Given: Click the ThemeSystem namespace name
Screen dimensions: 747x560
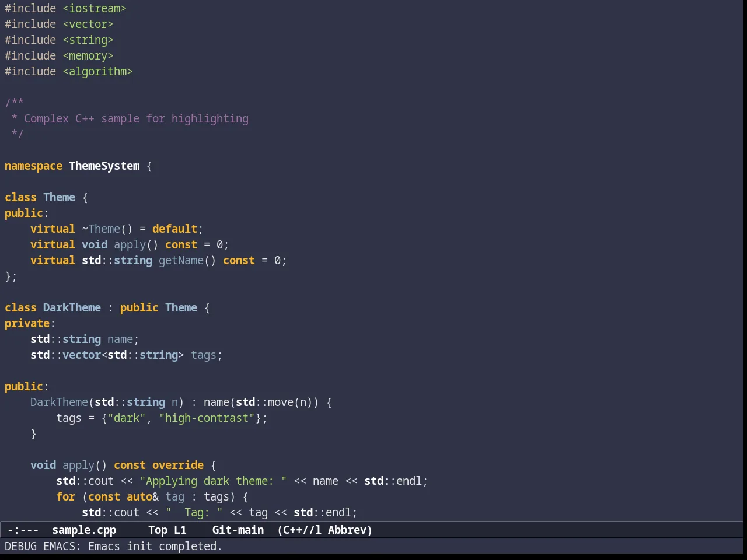Looking at the screenshot, I should (x=104, y=166).
